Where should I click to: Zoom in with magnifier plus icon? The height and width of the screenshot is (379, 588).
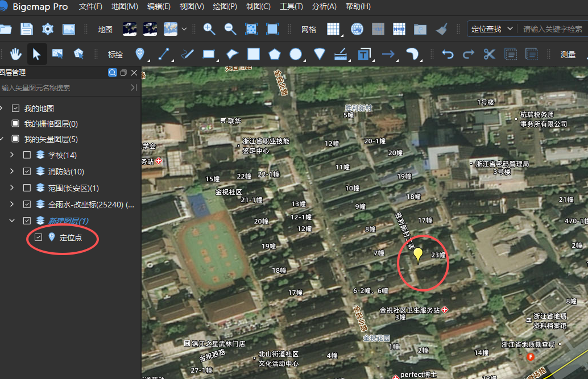tap(209, 29)
